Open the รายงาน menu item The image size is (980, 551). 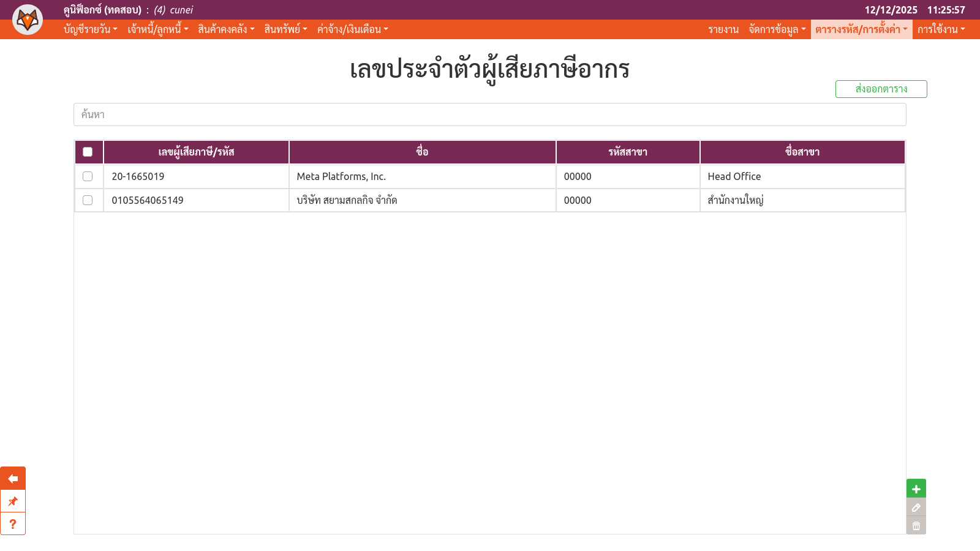click(x=723, y=29)
